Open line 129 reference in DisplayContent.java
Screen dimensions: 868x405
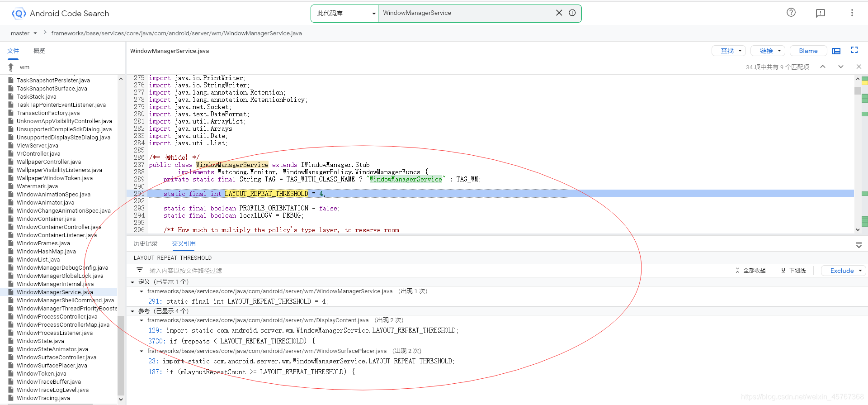(x=303, y=330)
